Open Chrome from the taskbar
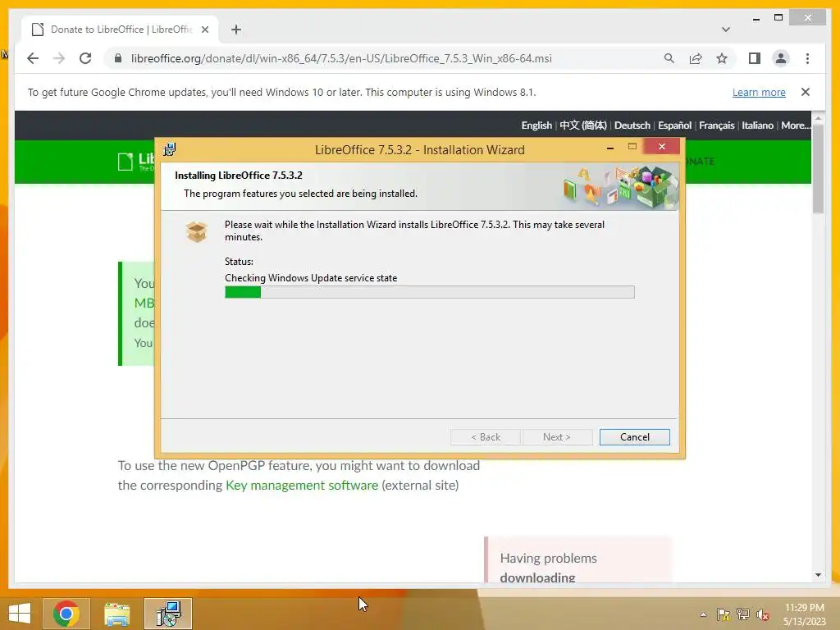The height and width of the screenshot is (630, 840). (66, 614)
